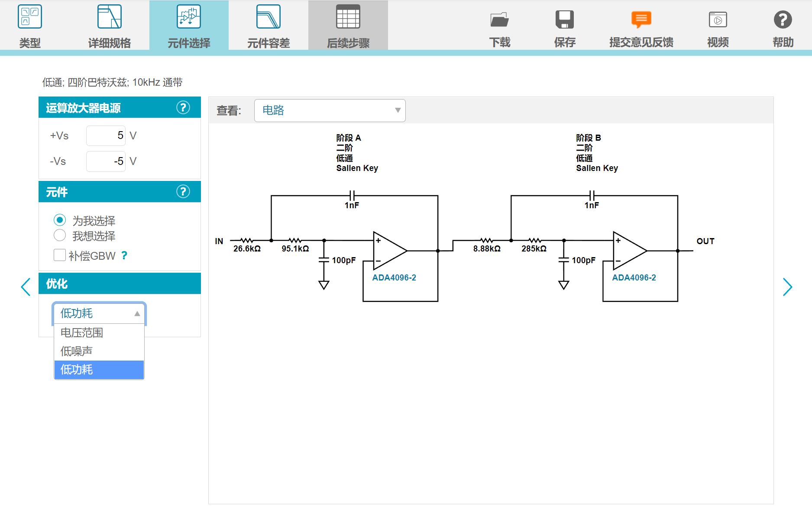Switch to the 详细规格 tab
The height and width of the screenshot is (519, 812).
[110, 26]
